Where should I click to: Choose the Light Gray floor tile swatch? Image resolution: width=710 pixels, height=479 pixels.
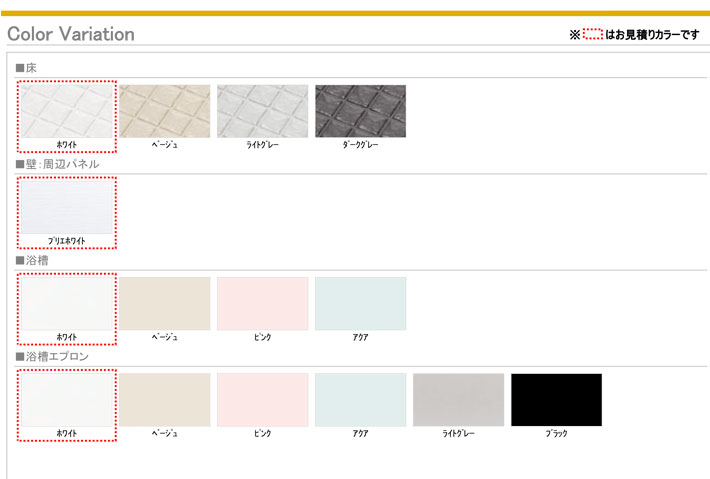pyautogui.click(x=263, y=111)
